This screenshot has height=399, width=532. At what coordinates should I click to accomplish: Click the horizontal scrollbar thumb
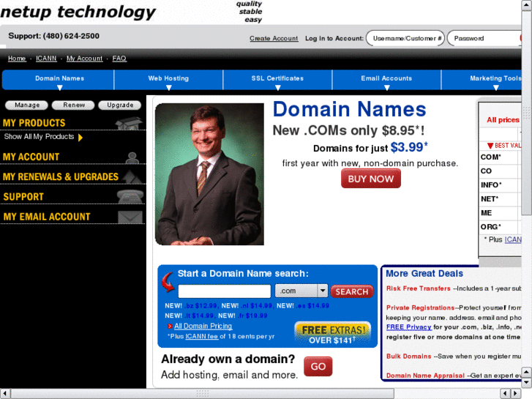click(203, 394)
